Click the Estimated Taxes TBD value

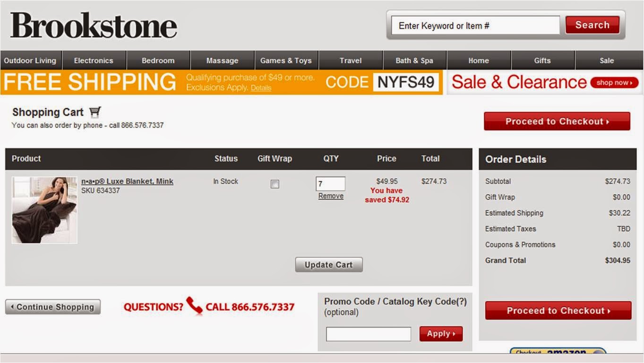(624, 229)
